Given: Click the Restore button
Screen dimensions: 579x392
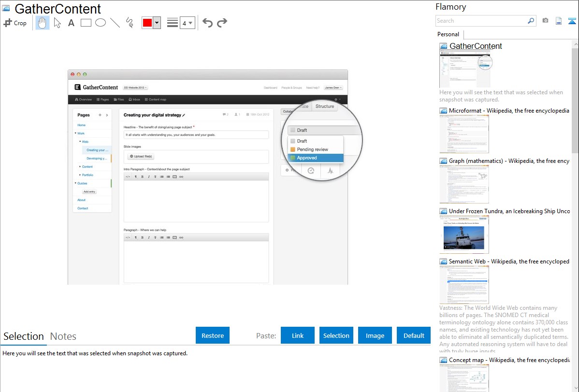Looking at the screenshot, I should pyautogui.click(x=213, y=335).
